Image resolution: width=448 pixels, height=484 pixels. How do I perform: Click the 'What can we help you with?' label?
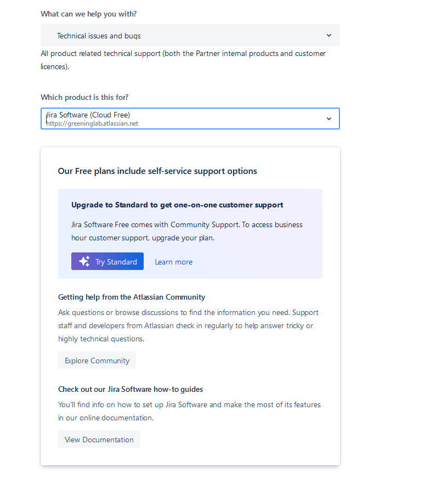point(88,14)
